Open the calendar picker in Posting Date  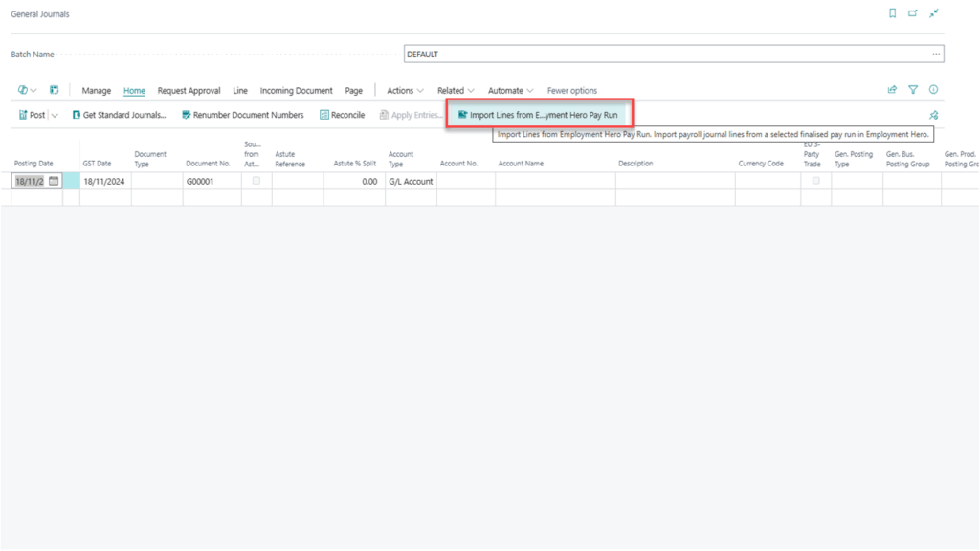point(56,180)
